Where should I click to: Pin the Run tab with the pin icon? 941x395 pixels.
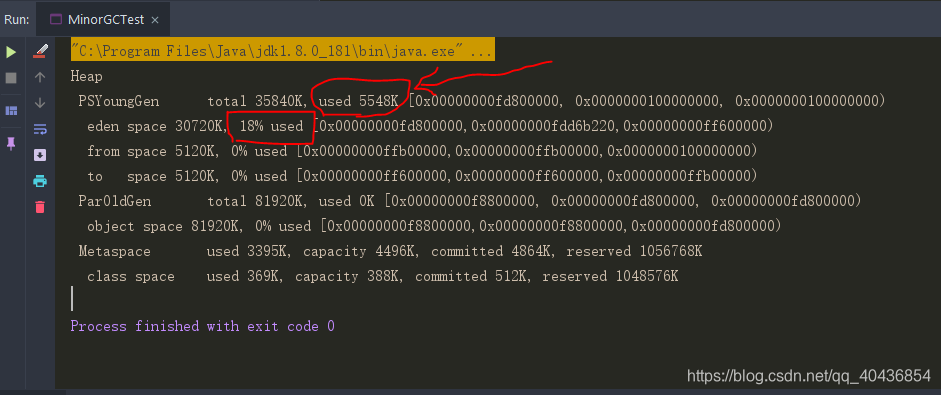coord(11,143)
